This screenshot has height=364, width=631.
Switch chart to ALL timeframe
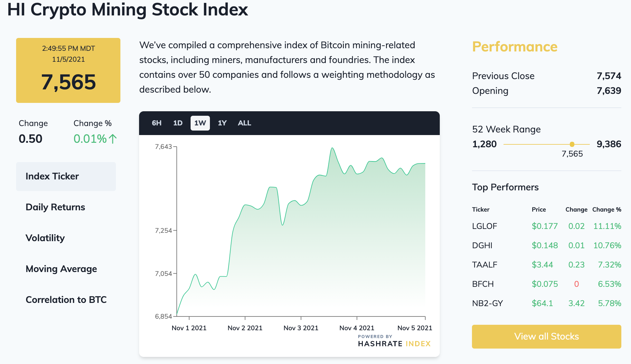[244, 123]
